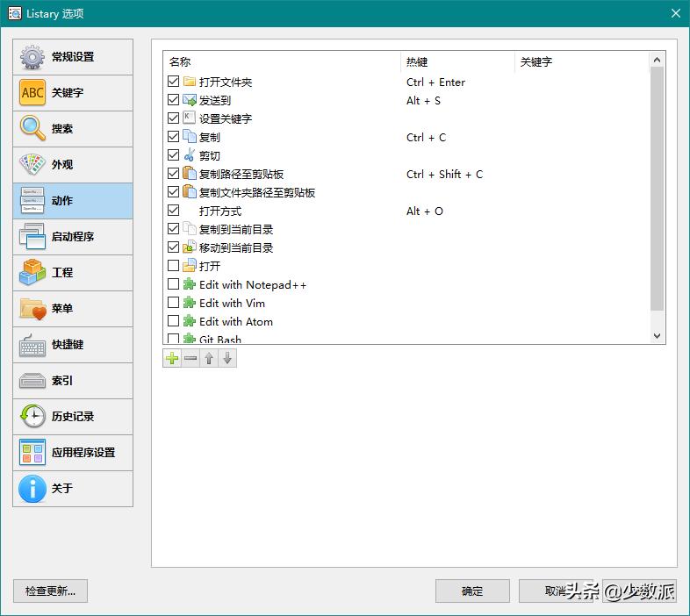Select the 菜单 folder heart icon

[32, 309]
